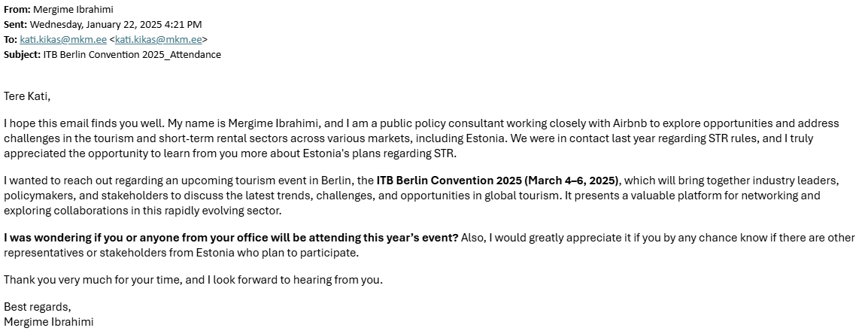Image resolution: width=868 pixels, height=334 pixels.
Task: Click the bold From: label
Action: pos(17,10)
